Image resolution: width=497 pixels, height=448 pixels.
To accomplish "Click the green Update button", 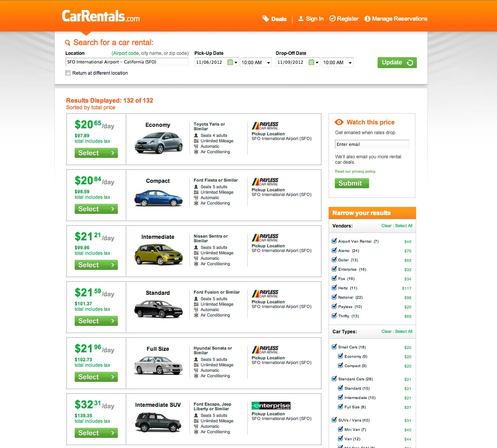I will click(397, 63).
